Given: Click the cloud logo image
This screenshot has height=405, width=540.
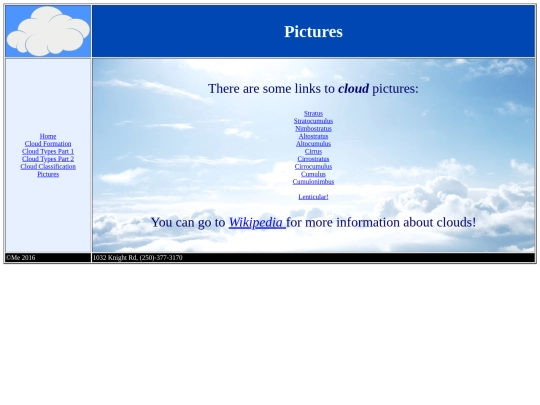Looking at the screenshot, I should point(48,31).
